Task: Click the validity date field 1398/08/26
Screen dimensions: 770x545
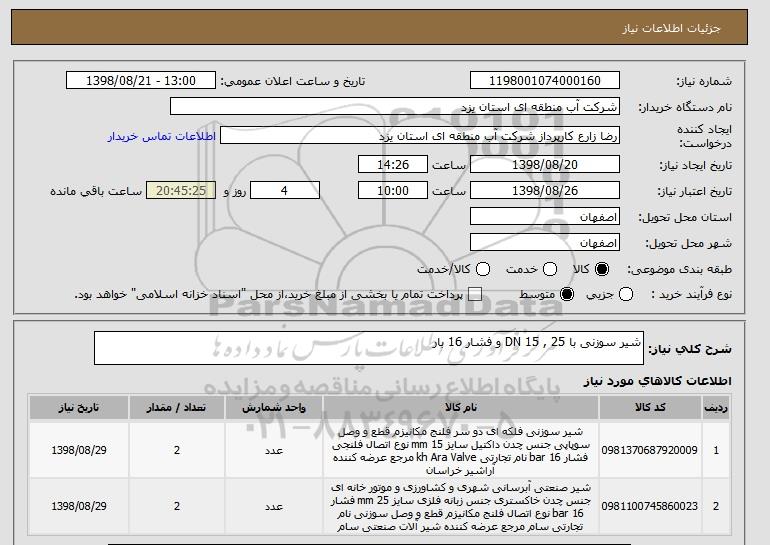Action: tap(545, 191)
